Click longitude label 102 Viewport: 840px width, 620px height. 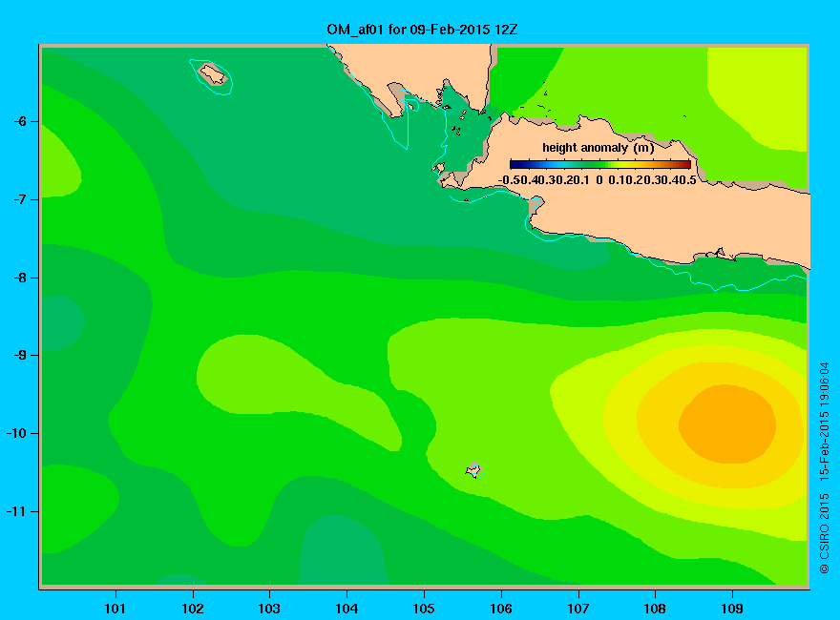[192, 609]
